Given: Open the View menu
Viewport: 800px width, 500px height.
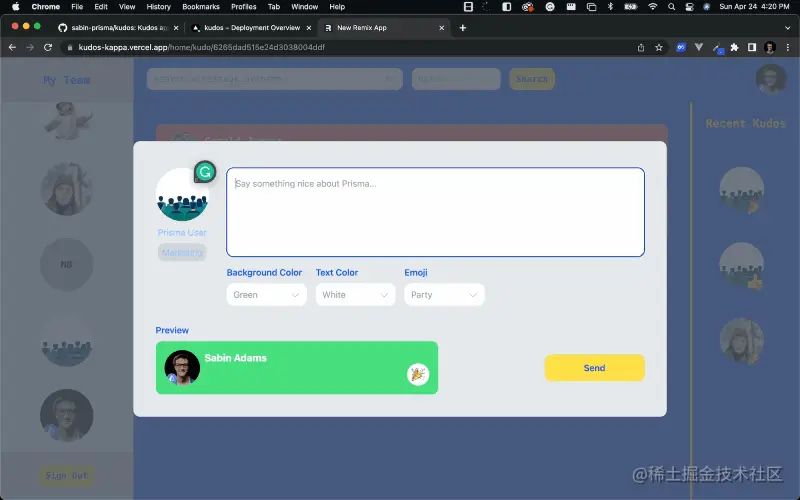Looking at the screenshot, I should tap(127, 7).
